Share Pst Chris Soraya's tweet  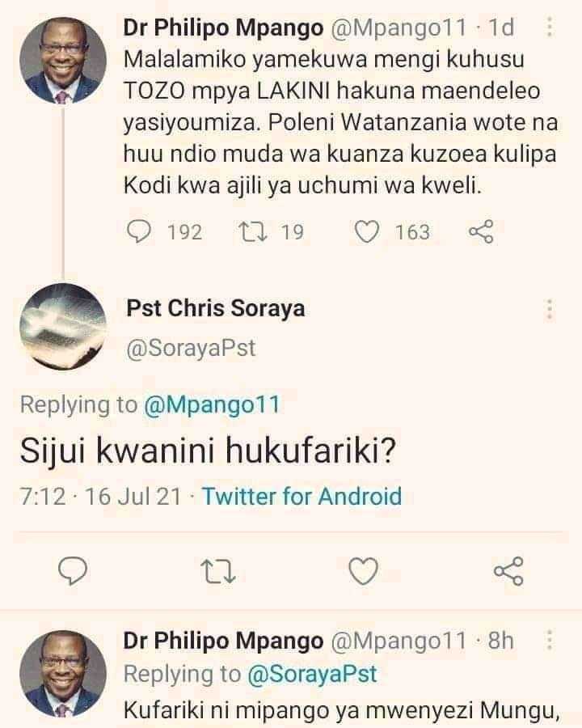click(x=508, y=570)
